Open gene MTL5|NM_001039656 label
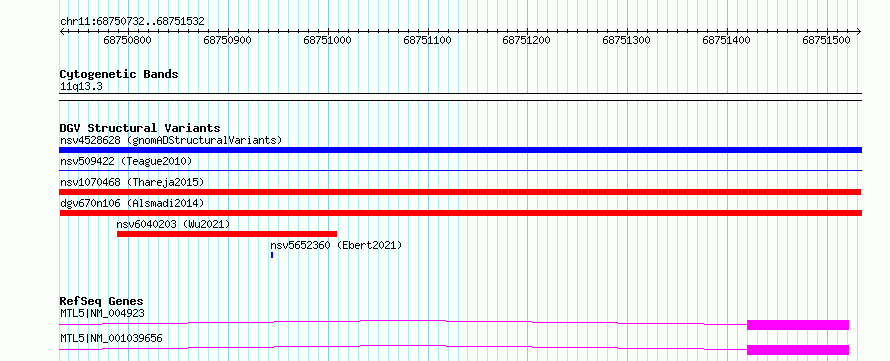 pyautogui.click(x=111, y=338)
